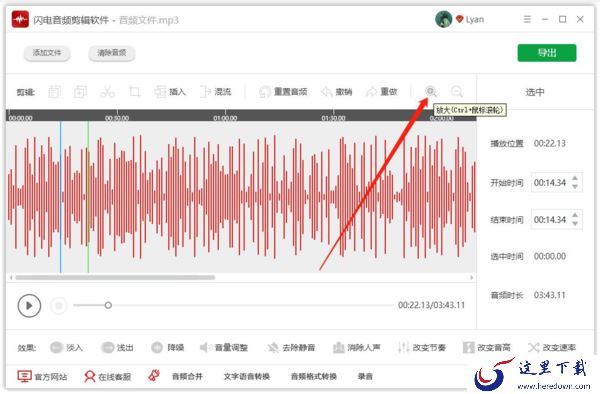Open the 官方网站 official website link

42,377
